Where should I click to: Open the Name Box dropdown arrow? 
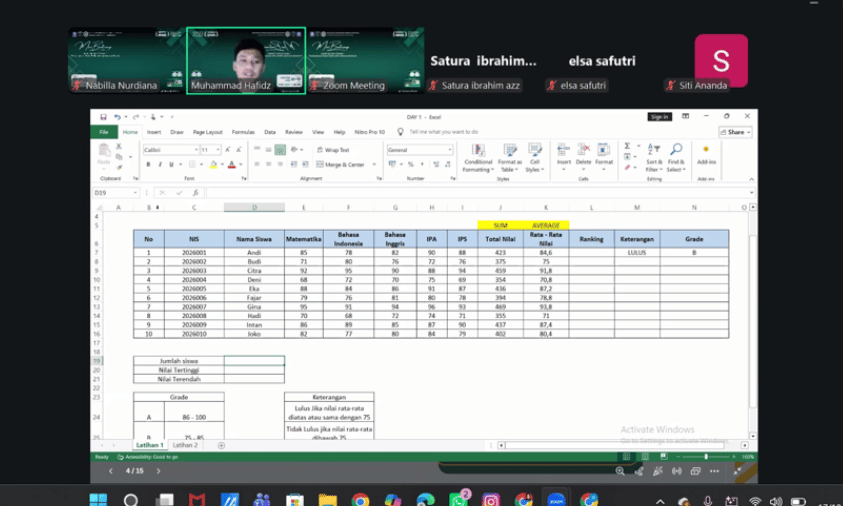[135, 193]
